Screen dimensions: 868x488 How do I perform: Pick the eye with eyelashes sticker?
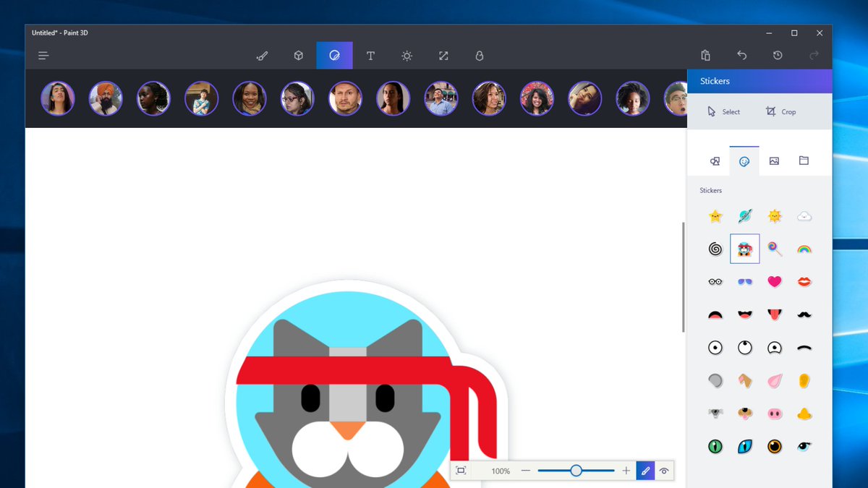click(804, 446)
